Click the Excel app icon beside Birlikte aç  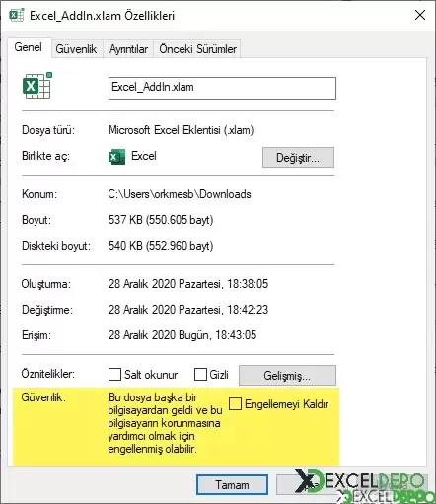(116, 156)
